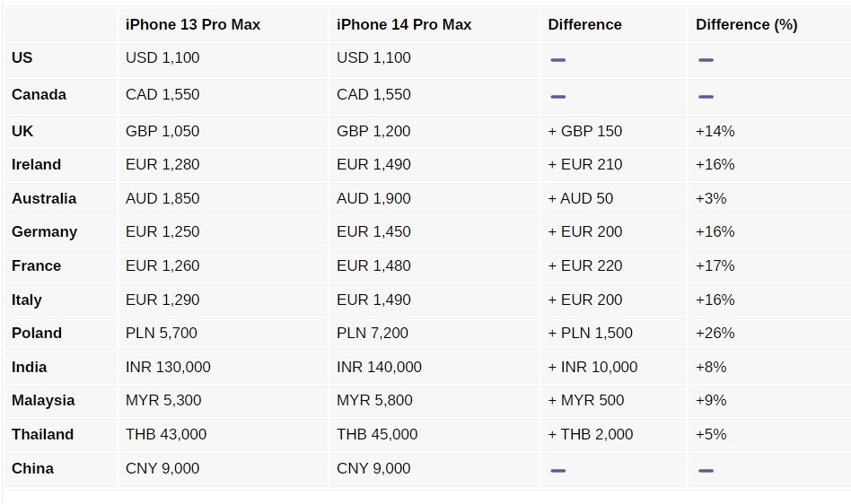Click the dash icon in Canada Difference (%) cell
The width and height of the screenshot is (851, 504).
pos(706,97)
